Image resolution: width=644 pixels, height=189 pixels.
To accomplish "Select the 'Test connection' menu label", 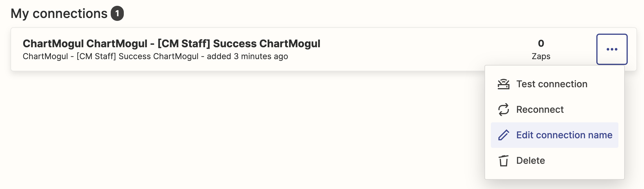I will [x=552, y=84].
